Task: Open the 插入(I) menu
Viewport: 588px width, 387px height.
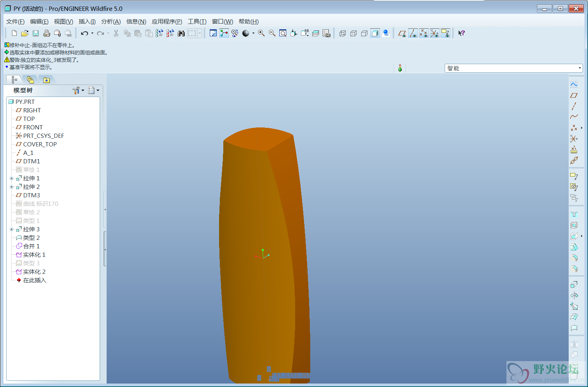Action: [87, 22]
